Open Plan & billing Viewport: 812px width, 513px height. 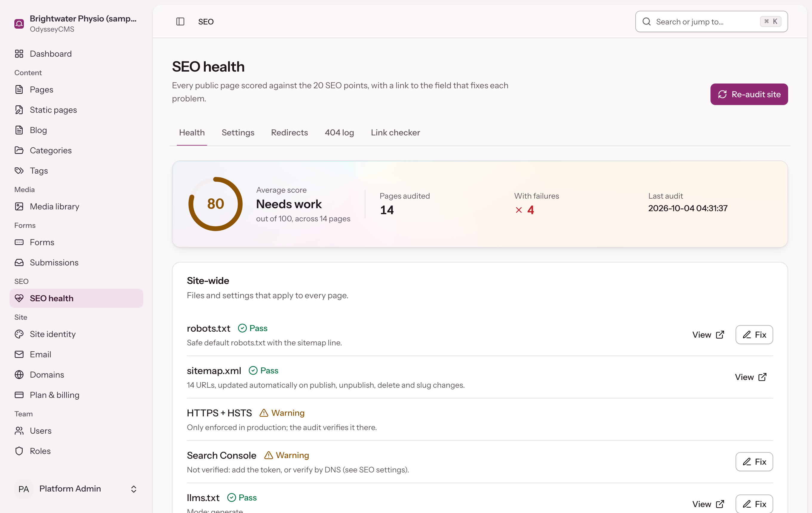click(76, 395)
